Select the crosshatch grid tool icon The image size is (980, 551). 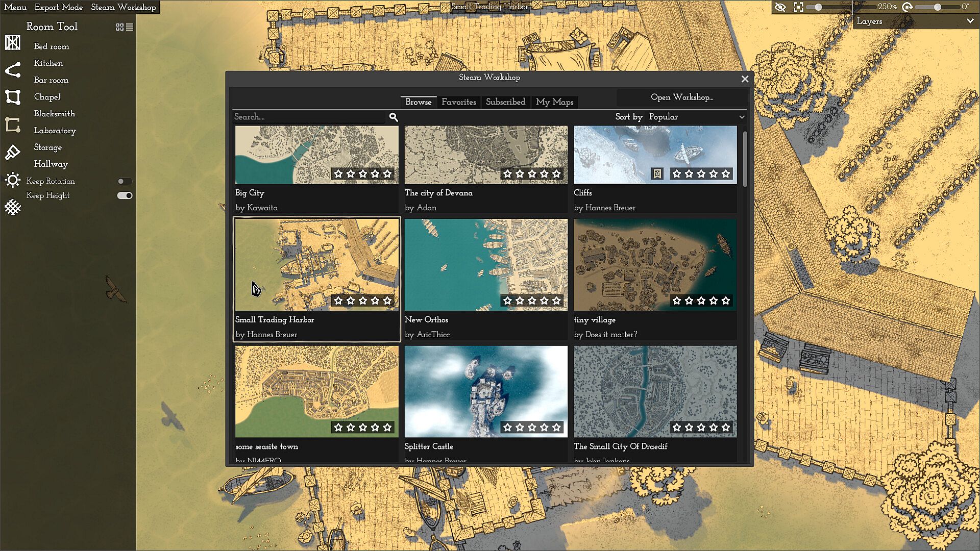(13, 207)
